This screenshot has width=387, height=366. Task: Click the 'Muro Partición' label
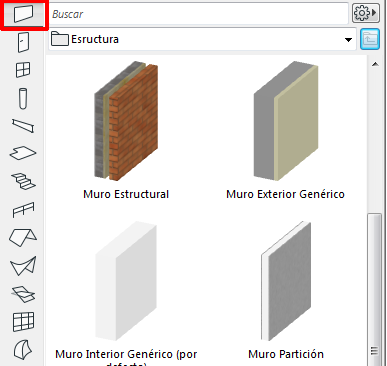286,354
